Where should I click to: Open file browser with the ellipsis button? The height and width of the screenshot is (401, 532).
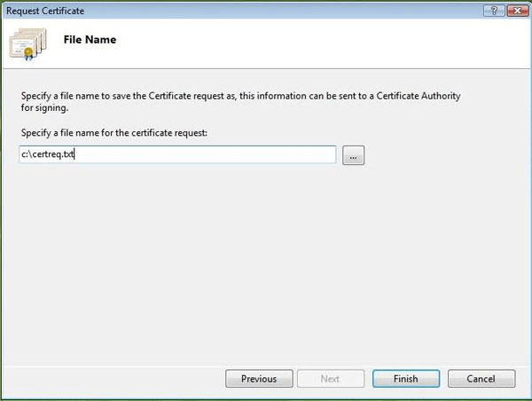pyautogui.click(x=354, y=155)
